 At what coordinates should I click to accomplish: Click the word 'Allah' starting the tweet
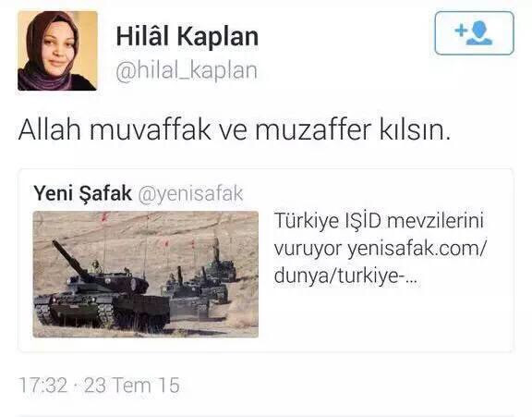click(x=50, y=129)
